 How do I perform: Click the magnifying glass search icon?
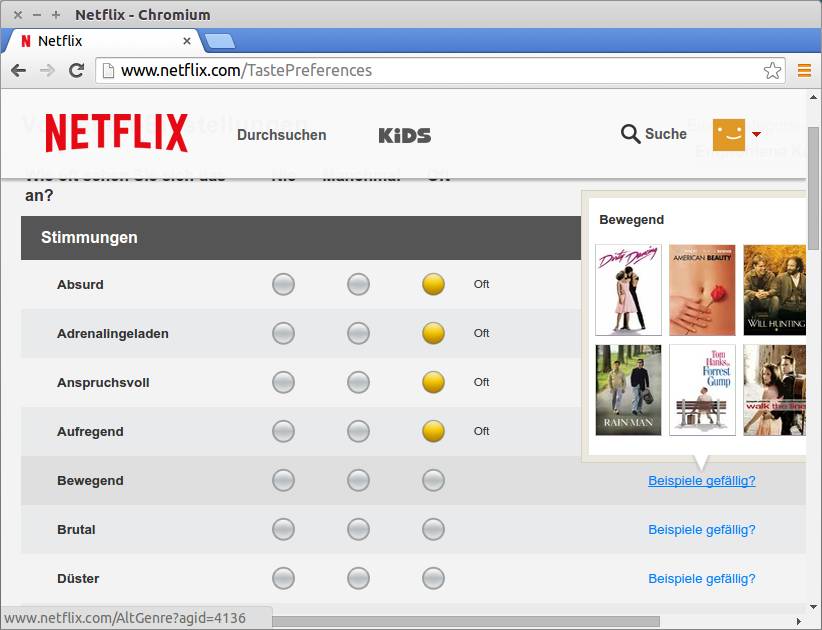pos(630,134)
